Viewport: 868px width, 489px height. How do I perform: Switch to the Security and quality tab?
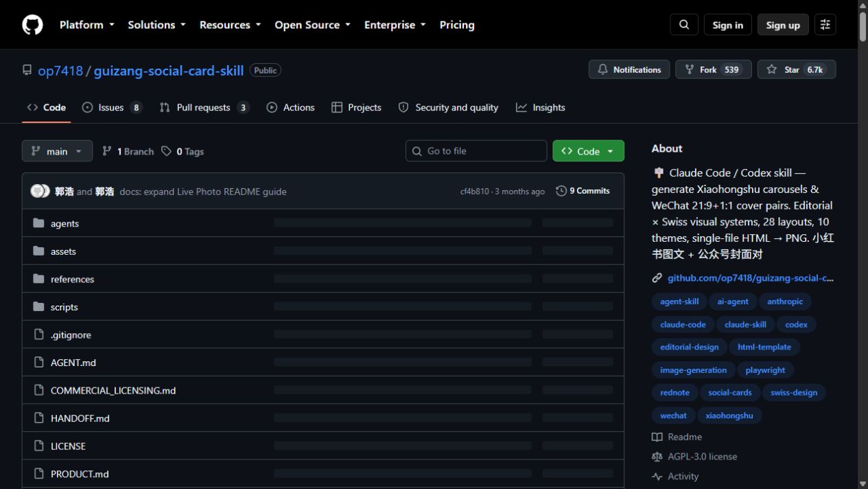[x=448, y=107]
